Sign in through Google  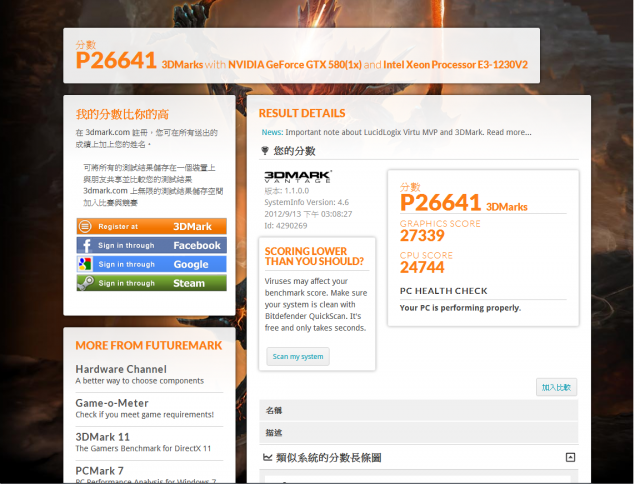(151, 264)
